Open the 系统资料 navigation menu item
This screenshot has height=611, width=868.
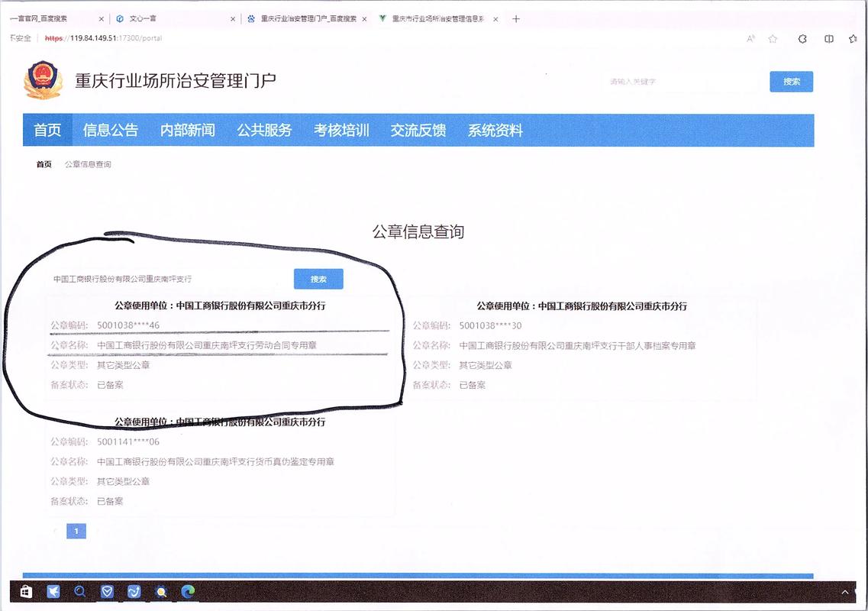coord(496,130)
